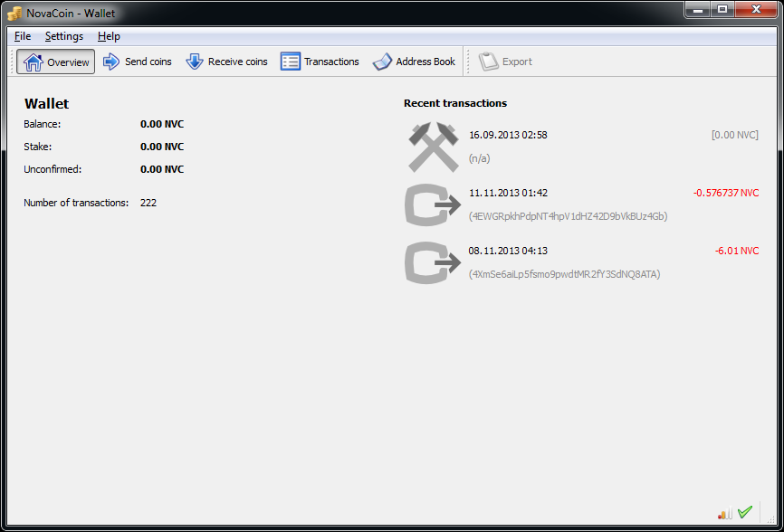784x532 pixels.
Task: Maximize the NovaCoin wallet window
Action: click(x=722, y=9)
